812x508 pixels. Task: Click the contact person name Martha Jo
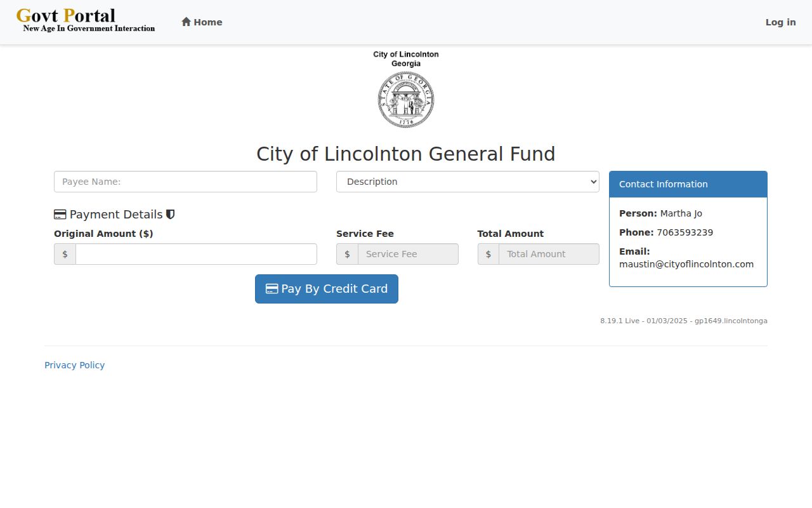[x=681, y=213]
